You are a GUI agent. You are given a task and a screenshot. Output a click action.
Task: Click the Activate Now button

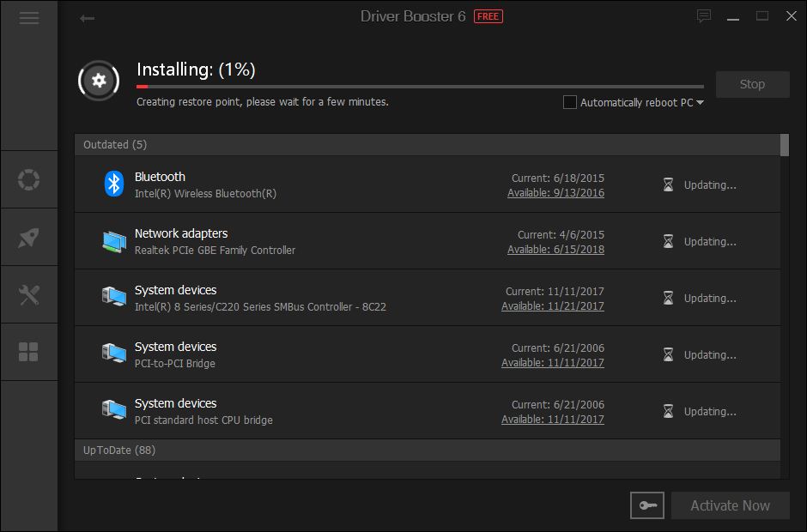[731, 505]
